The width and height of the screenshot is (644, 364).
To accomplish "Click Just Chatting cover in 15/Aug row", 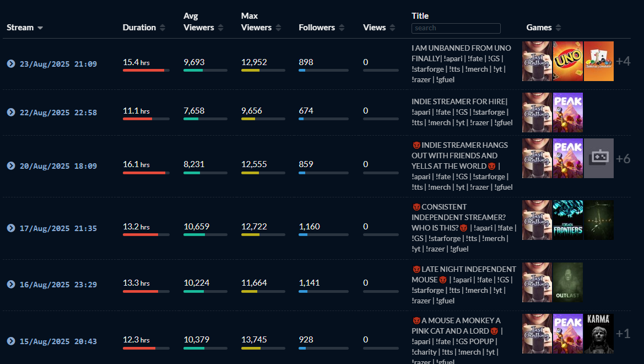I will tap(537, 334).
